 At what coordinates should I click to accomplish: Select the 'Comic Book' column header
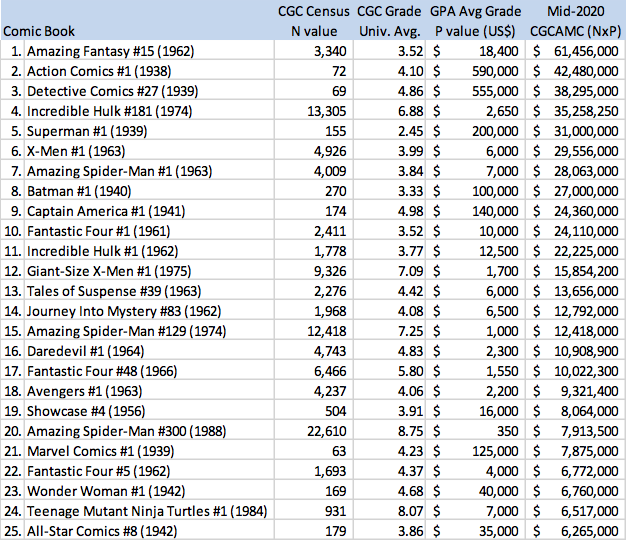pyautogui.click(x=39, y=31)
